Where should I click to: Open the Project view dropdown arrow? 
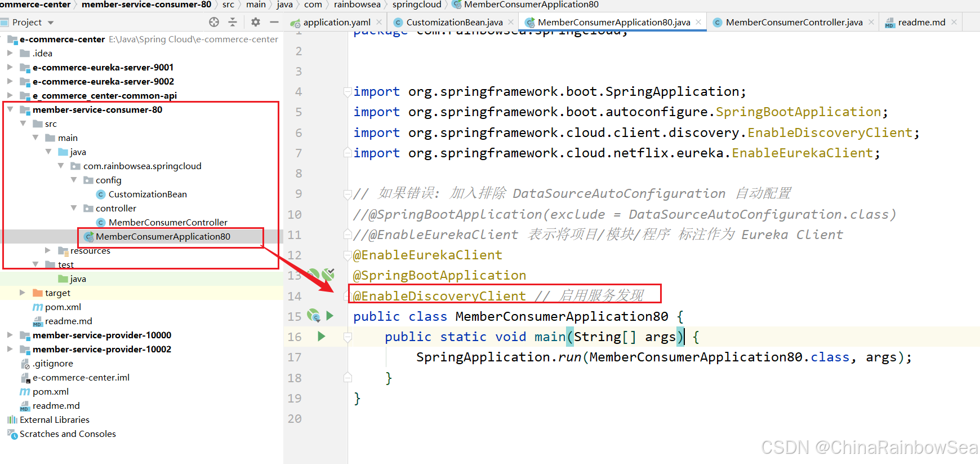click(x=51, y=23)
